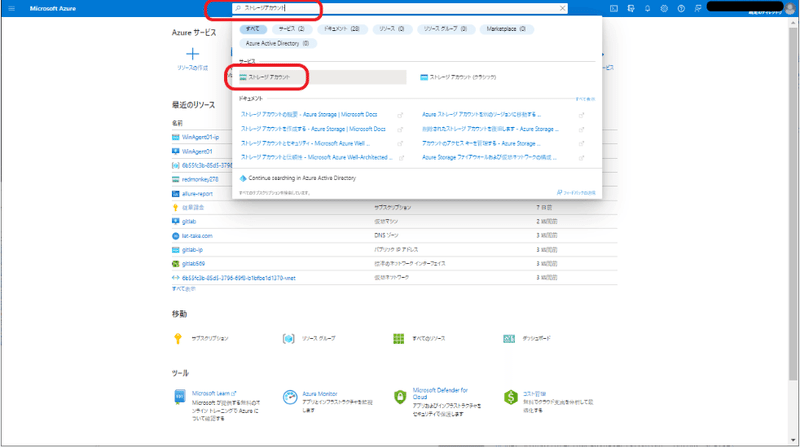
Task: Select the Azure Active Directory (0) chip
Action: [x=277, y=43]
